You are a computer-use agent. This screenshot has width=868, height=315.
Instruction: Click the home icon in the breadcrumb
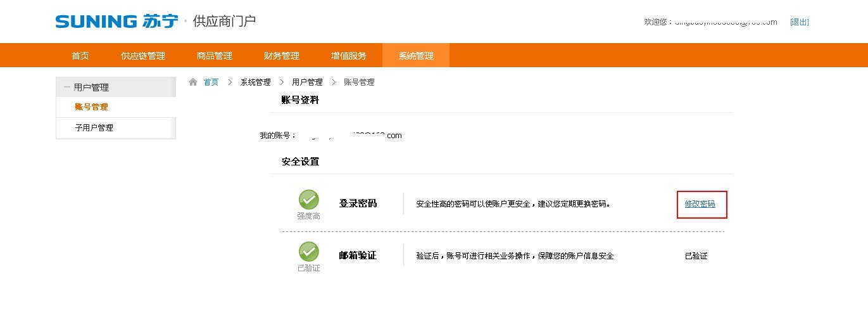click(193, 82)
